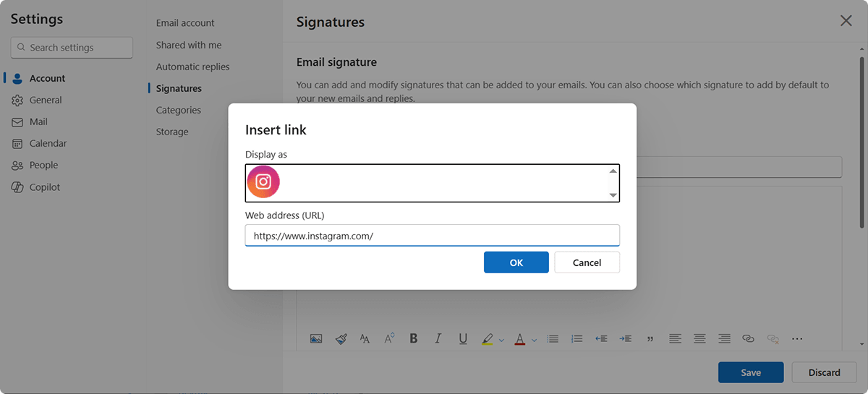Viewport: 868px width, 394px height.
Task: Expand font color dropdown arrow
Action: (534, 339)
